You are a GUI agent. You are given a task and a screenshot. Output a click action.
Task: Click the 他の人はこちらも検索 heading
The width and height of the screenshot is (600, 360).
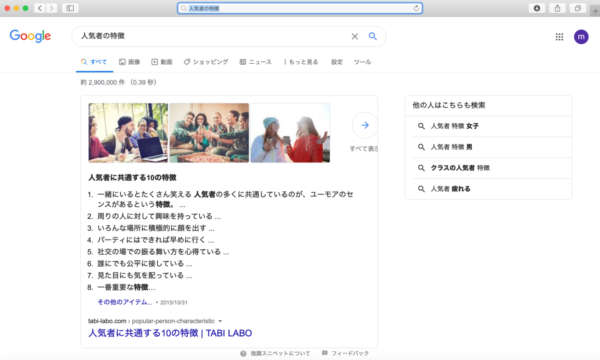coord(449,105)
